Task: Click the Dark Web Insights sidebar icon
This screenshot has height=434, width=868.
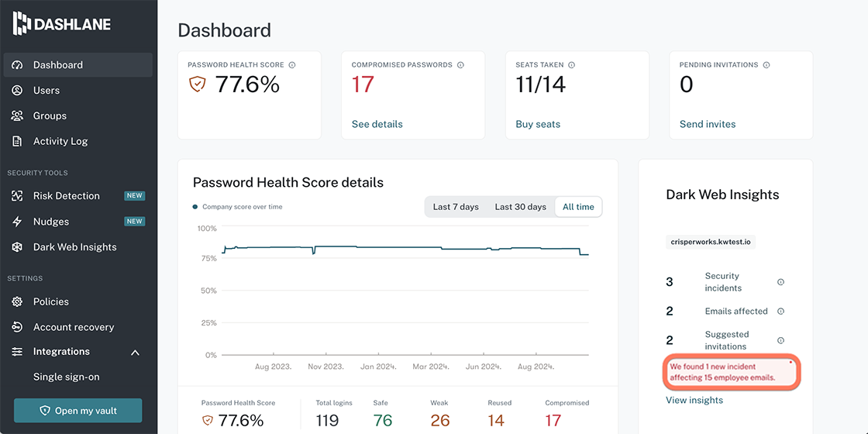Action: coord(17,247)
